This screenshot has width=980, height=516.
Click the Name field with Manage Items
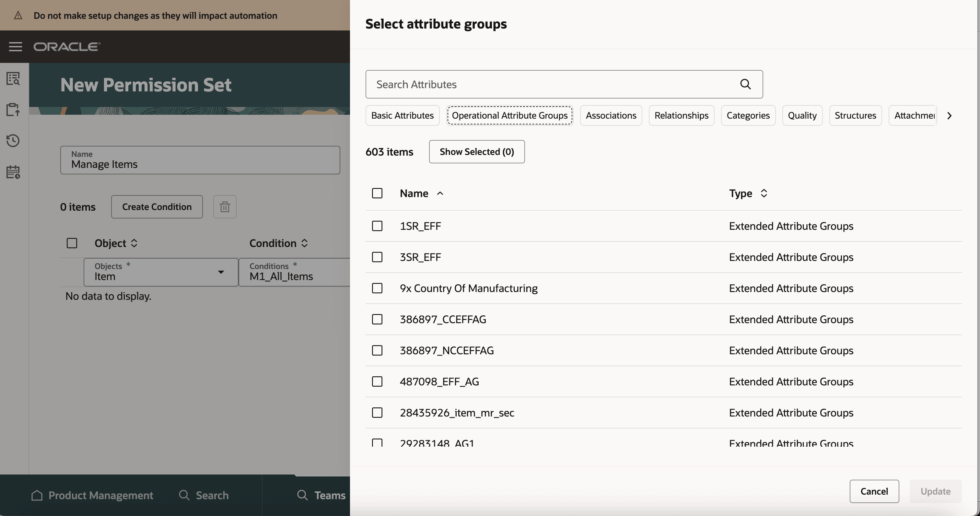200,160
